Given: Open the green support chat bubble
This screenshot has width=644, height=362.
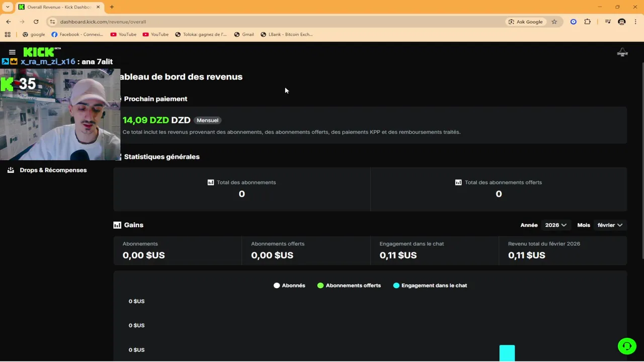Looking at the screenshot, I should click(627, 346).
